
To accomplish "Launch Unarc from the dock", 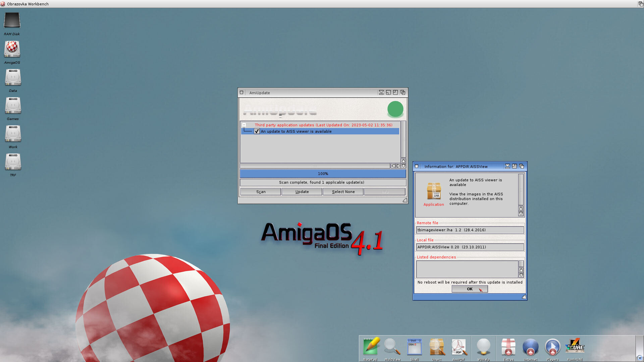I will 436,347.
